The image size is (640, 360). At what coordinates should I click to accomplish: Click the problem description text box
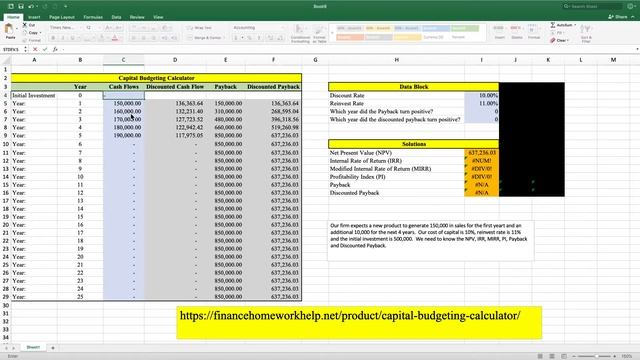[x=431, y=241]
